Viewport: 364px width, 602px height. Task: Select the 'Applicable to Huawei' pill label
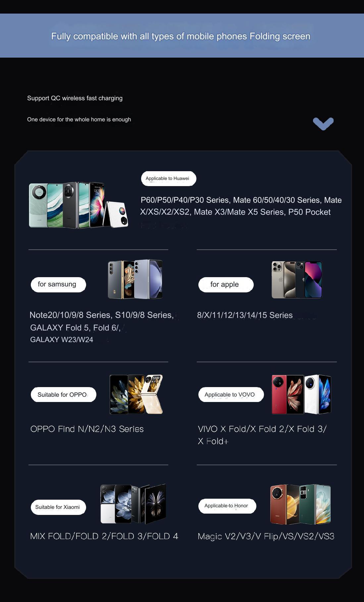pyautogui.click(x=169, y=178)
